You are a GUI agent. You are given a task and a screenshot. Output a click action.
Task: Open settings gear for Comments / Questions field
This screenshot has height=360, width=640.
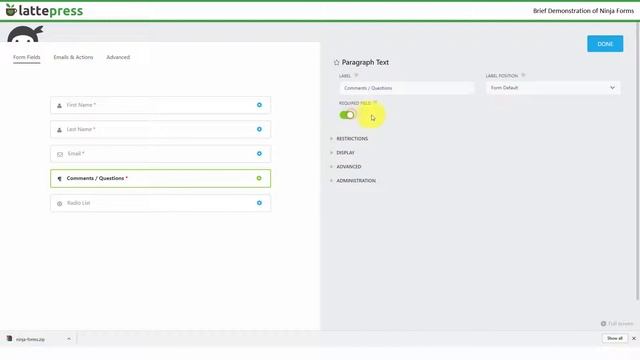[x=259, y=178]
